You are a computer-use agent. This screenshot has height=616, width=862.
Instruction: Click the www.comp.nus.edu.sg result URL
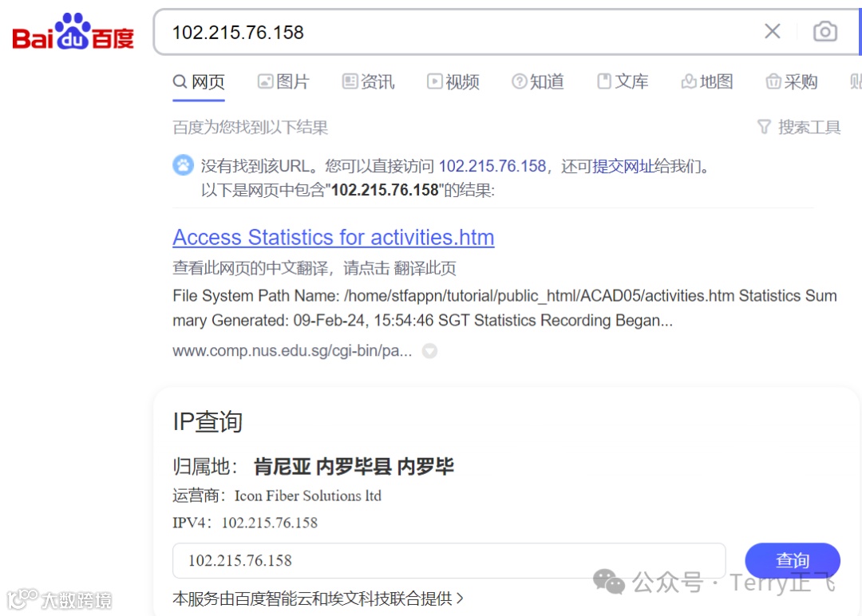click(292, 350)
